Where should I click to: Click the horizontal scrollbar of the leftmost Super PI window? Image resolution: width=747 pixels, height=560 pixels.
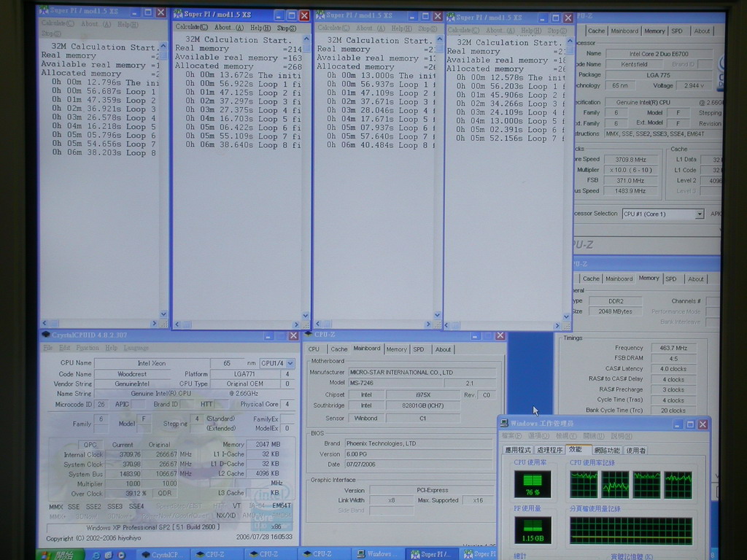click(102, 323)
